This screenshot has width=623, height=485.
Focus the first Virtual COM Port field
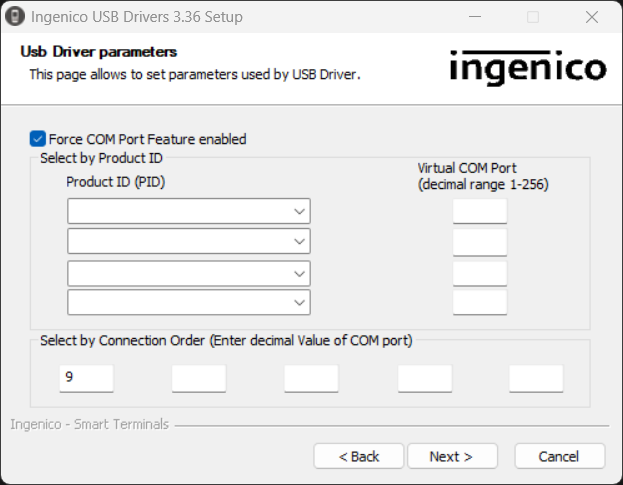click(480, 211)
